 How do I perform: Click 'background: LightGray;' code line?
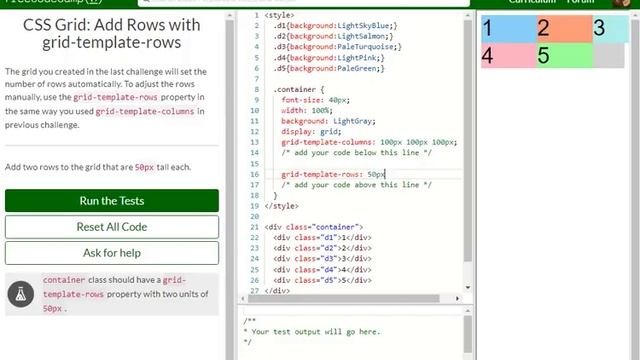click(328, 121)
